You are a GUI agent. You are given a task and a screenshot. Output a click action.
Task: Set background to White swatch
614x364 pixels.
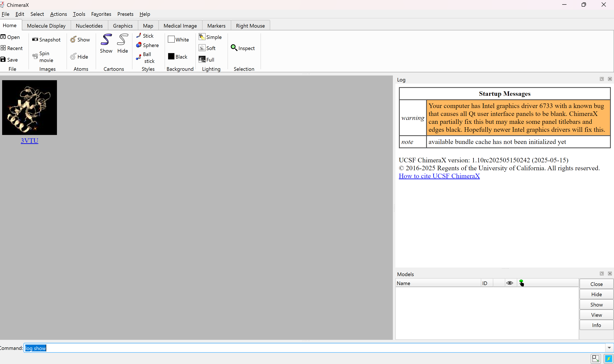click(x=171, y=39)
